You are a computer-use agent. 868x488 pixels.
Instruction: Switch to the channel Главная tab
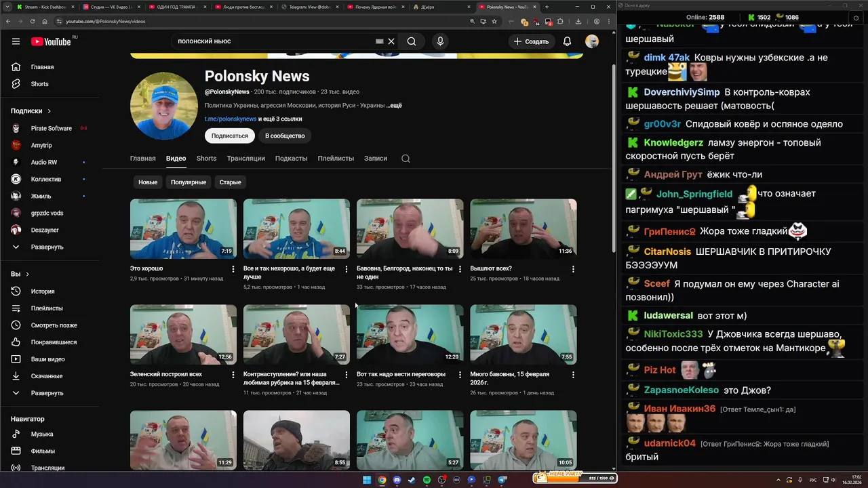point(142,159)
